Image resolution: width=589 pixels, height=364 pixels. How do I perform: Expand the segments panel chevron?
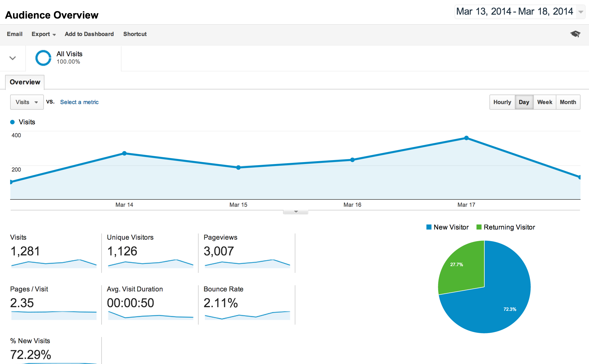13,58
